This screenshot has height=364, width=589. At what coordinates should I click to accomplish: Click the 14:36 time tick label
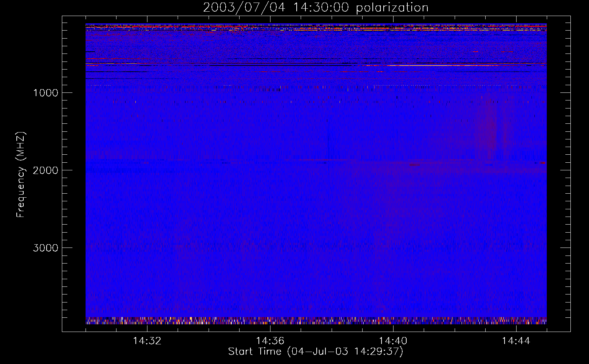coord(270,341)
